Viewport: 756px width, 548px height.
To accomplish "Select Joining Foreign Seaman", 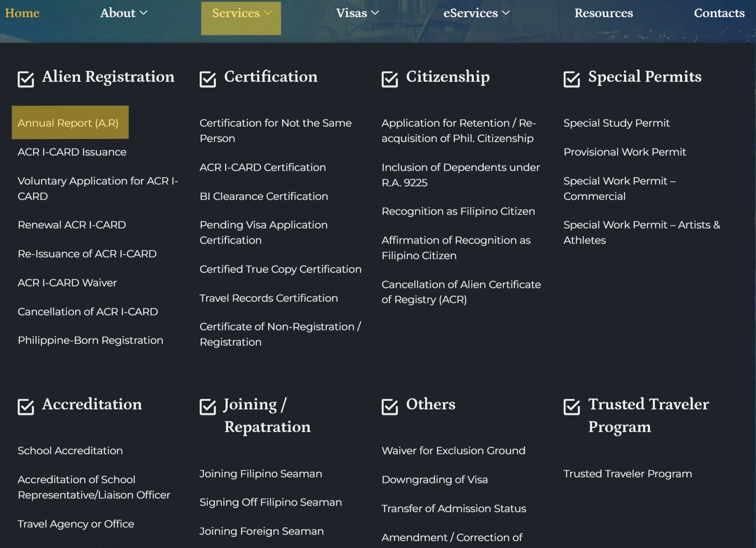I will pyautogui.click(x=262, y=531).
